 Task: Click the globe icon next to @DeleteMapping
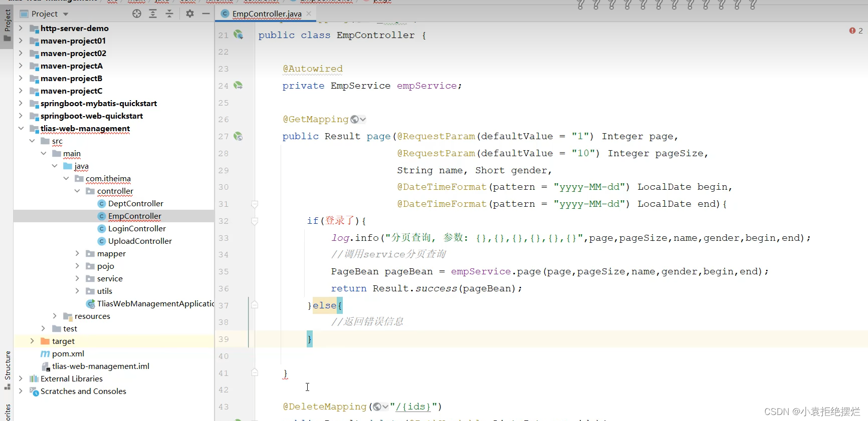tap(377, 406)
